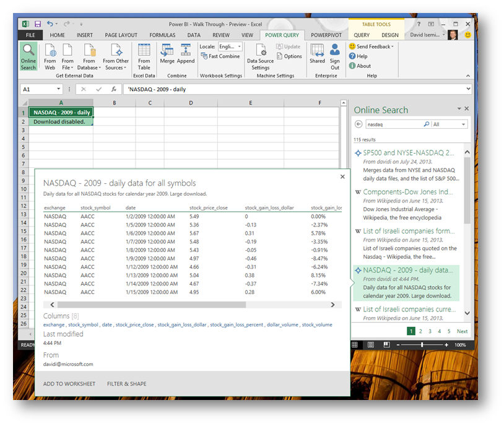
Task: Click ADD TO WORKSHEET
Action: pos(69,384)
